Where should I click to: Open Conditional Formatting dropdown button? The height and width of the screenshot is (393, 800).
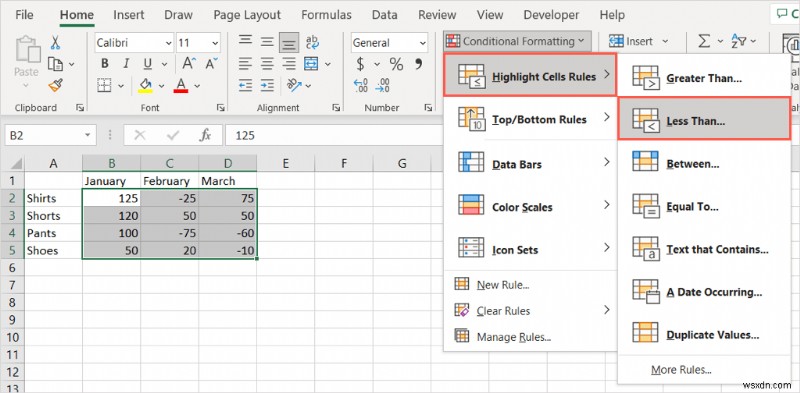coord(517,41)
